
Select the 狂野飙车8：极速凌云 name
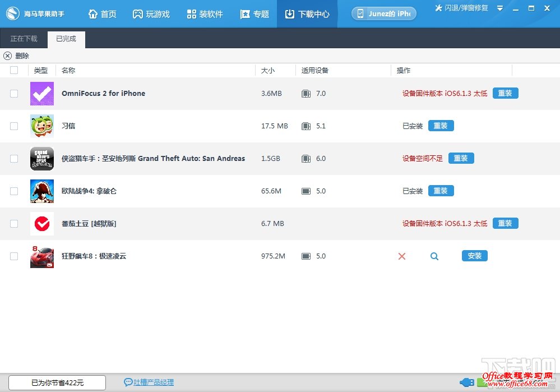[94, 256]
